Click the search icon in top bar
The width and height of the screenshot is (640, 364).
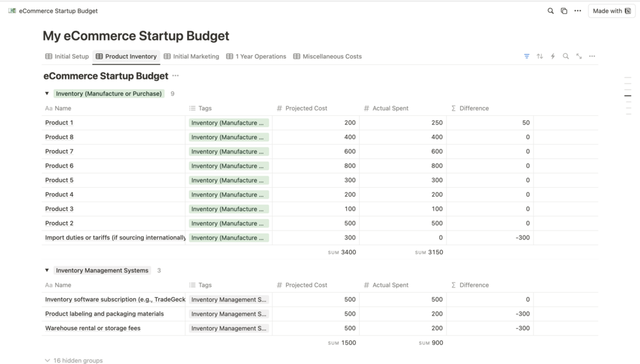pos(551,11)
